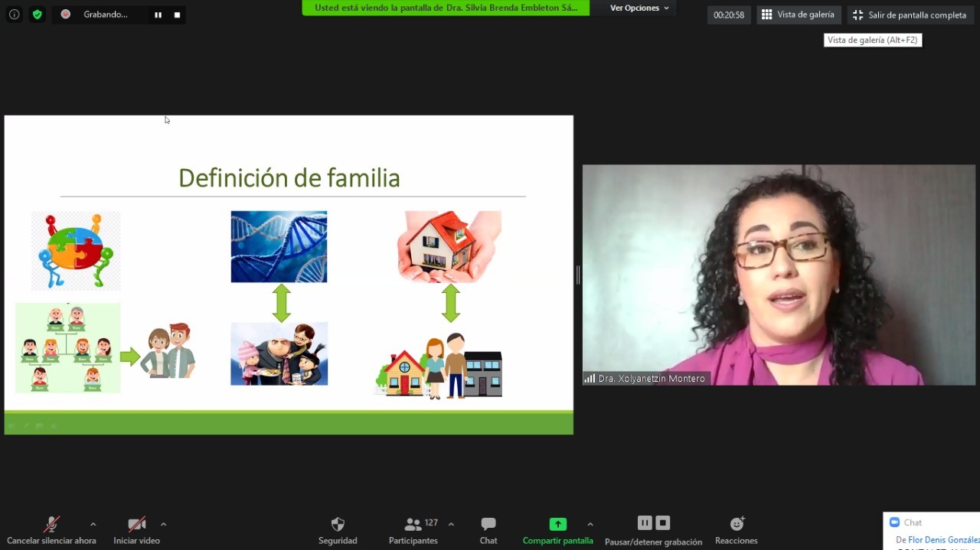Open Chat from the bottom toolbar

(488, 529)
